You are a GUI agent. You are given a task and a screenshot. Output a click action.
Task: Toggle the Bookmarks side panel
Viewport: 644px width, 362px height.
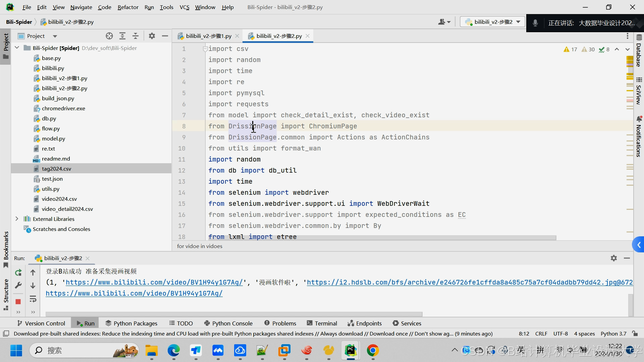point(6,248)
